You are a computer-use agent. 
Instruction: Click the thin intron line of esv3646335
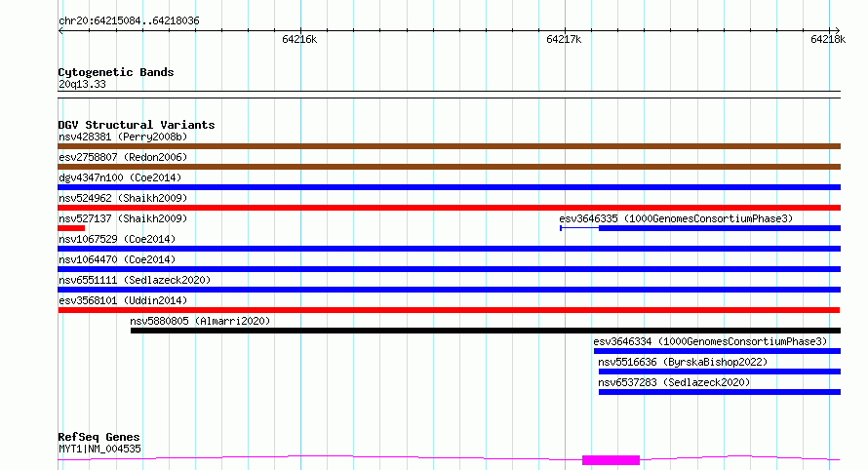[579, 228]
